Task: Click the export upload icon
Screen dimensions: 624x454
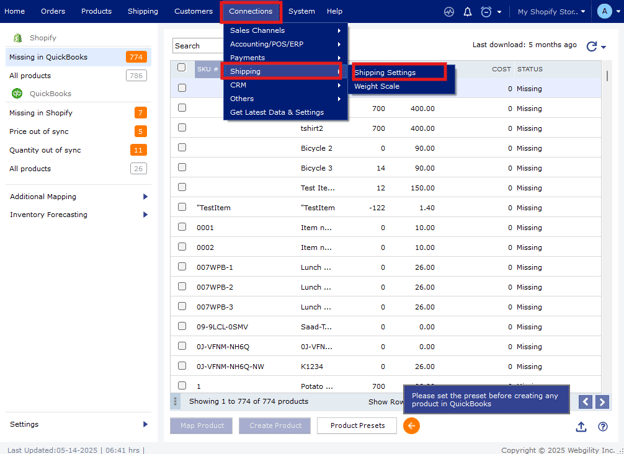Action: [x=581, y=427]
